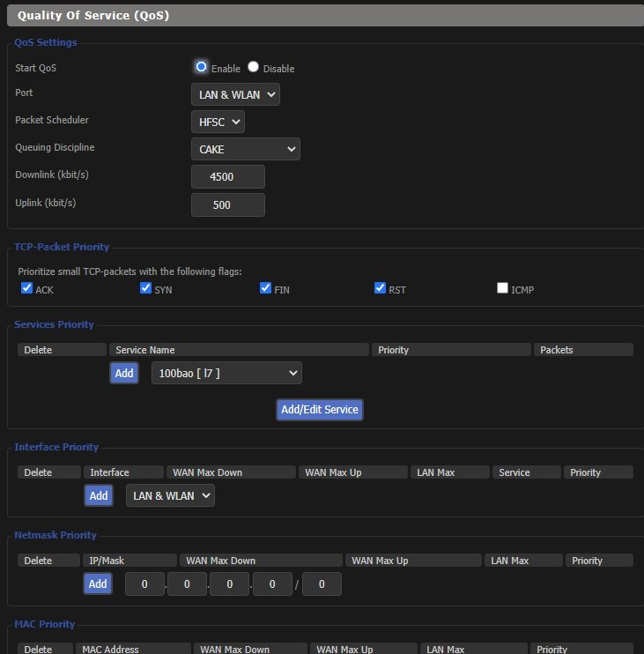
Task: Expand the Packet Scheduler HFSC dropdown
Action: pyautogui.click(x=218, y=122)
